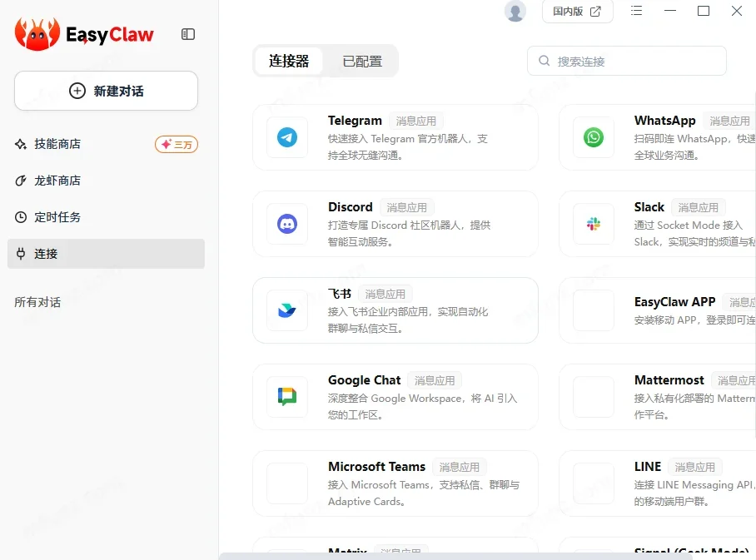
Task: Click the Google Chat connector icon
Action: coord(287,397)
